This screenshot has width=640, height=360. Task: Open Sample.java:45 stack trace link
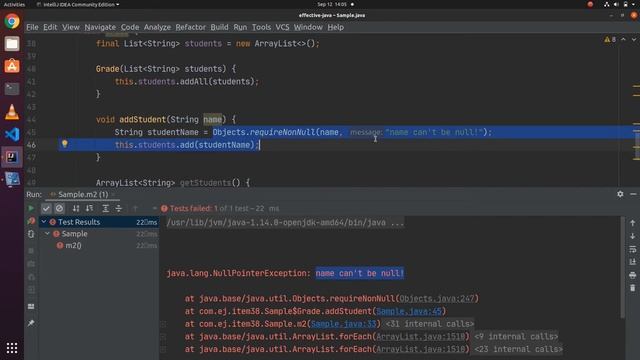[409, 311]
